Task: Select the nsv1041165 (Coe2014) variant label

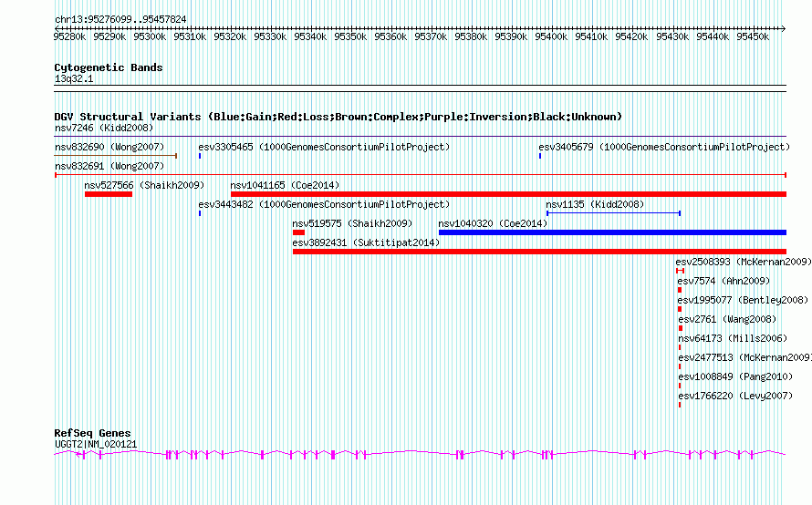Action: (x=285, y=185)
